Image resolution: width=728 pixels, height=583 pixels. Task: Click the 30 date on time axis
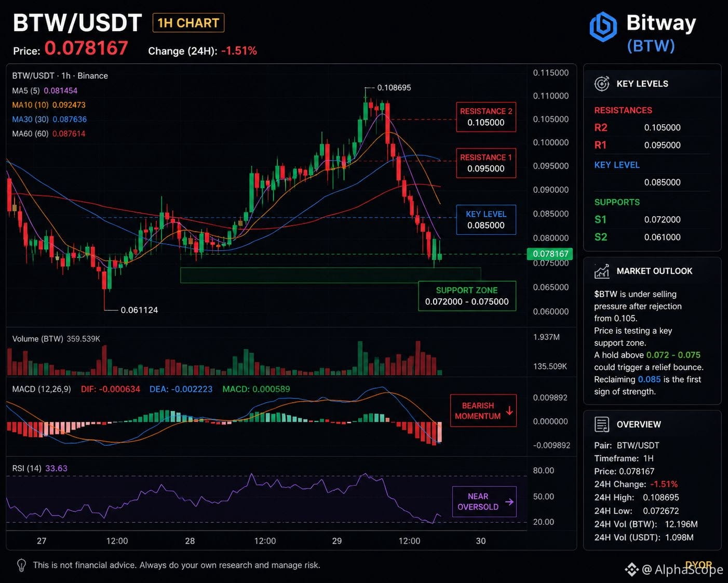pos(481,541)
